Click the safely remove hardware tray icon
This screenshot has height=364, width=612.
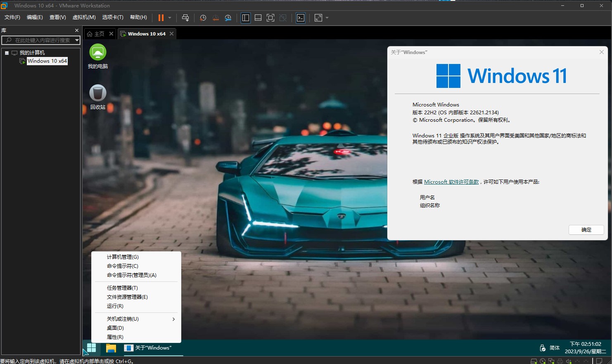(x=543, y=348)
